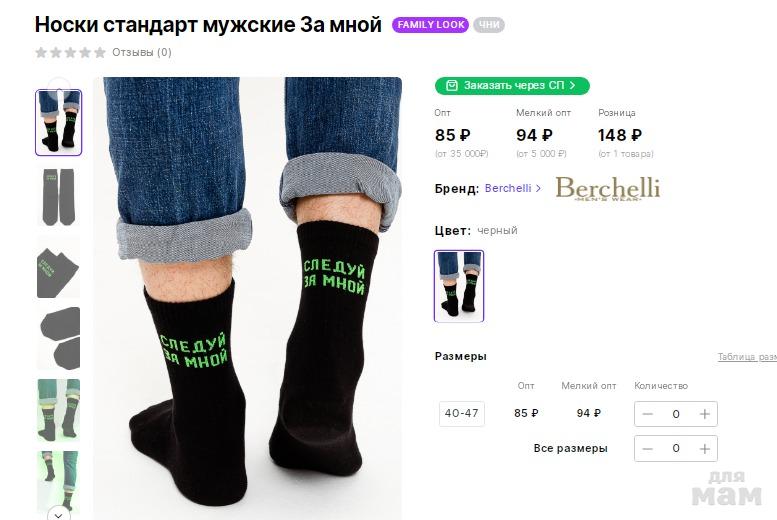Increase the 'Все размеры' quantity with the plus
This screenshot has width=777, height=520.
coord(704,449)
